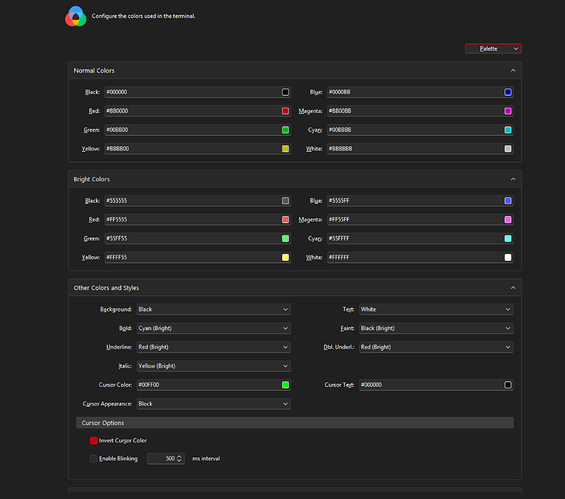Enable the Blinking checkbox

pos(94,459)
